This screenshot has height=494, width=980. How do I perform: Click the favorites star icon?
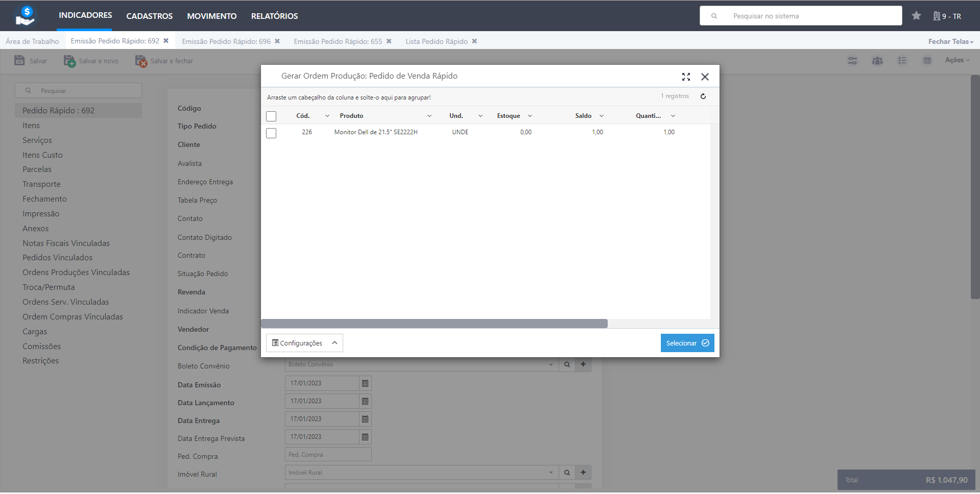coord(916,16)
